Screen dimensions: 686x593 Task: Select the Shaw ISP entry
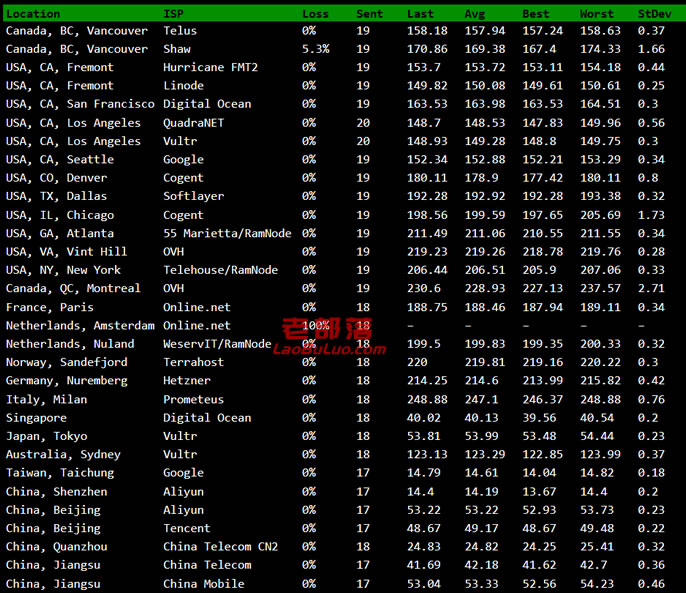pyautogui.click(x=177, y=49)
